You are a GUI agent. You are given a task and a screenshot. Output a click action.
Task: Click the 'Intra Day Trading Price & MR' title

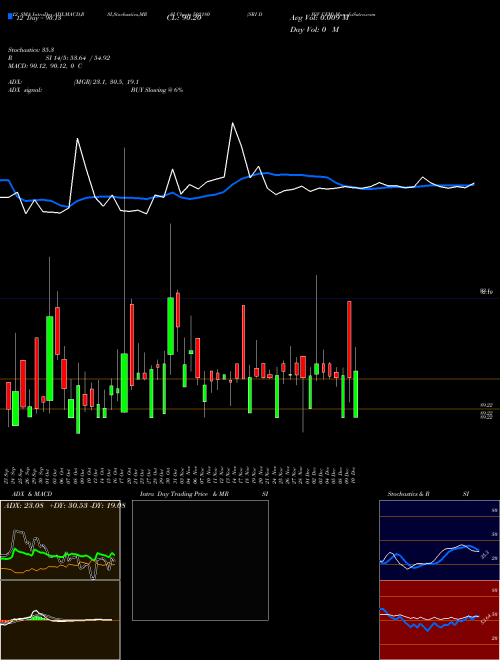click(184, 494)
